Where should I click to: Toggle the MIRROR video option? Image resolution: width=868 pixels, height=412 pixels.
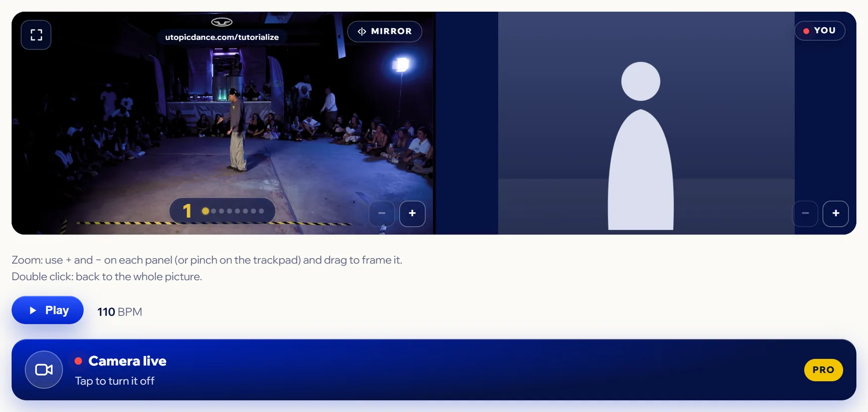pyautogui.click(x=385, y=31)
